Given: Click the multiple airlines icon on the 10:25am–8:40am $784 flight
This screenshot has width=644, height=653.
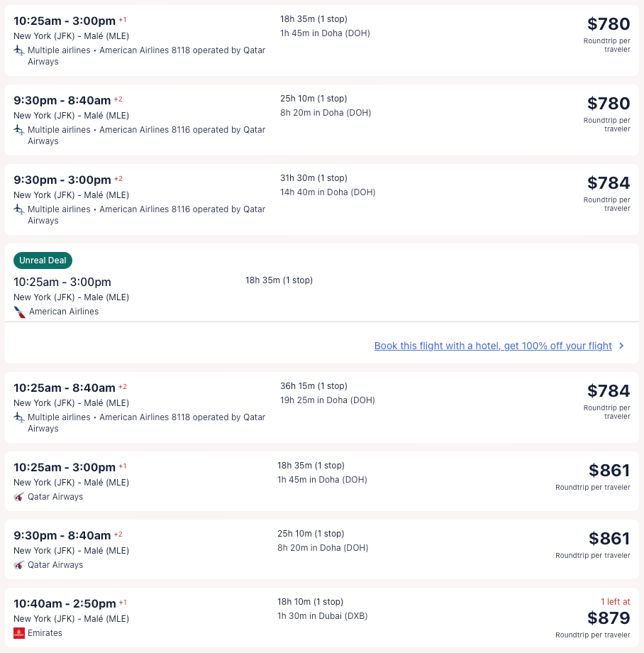Looking at the screenshot, I should 19,417.
